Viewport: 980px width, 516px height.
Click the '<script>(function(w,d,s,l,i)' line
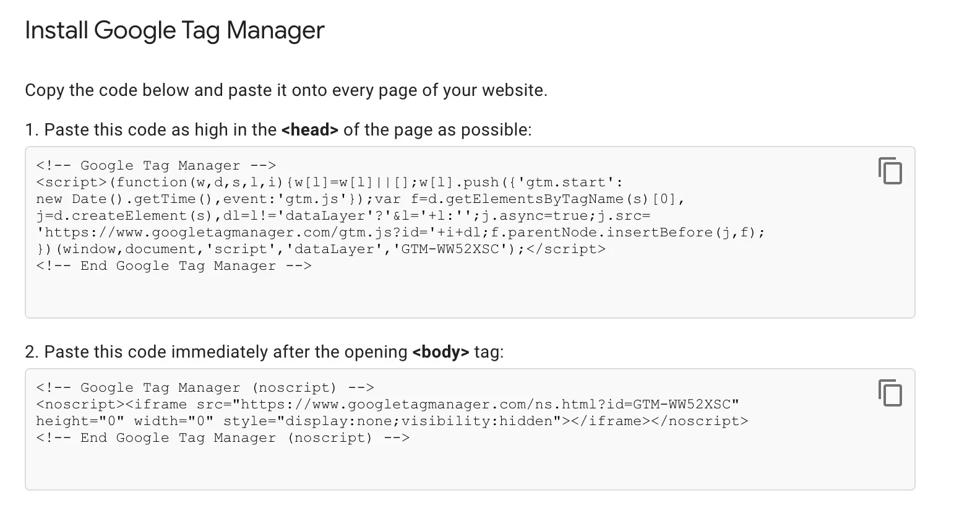click(x=330, y=182)
